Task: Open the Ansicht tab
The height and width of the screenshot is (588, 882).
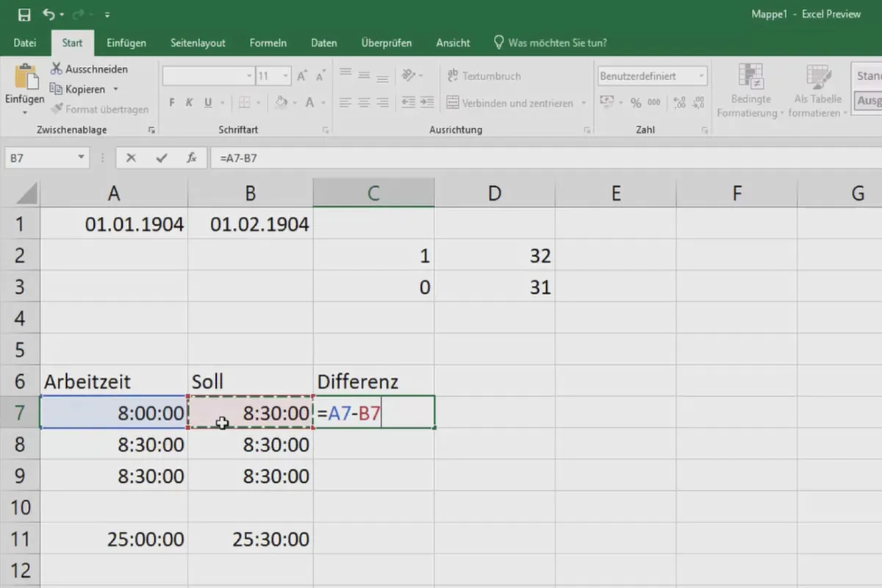Action: [453, 43]
